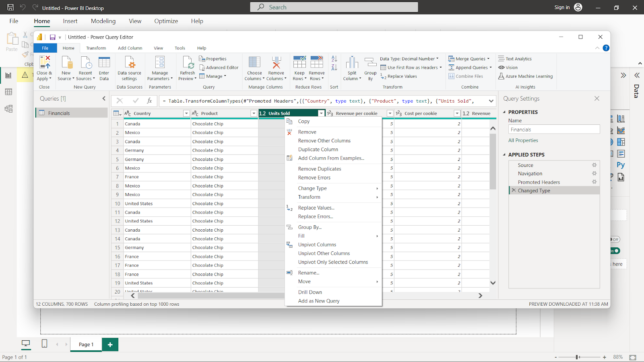The width and height of the screenshot is (644, 362).
Task: Open Product column filter dropdown
Action: point(254,113)
